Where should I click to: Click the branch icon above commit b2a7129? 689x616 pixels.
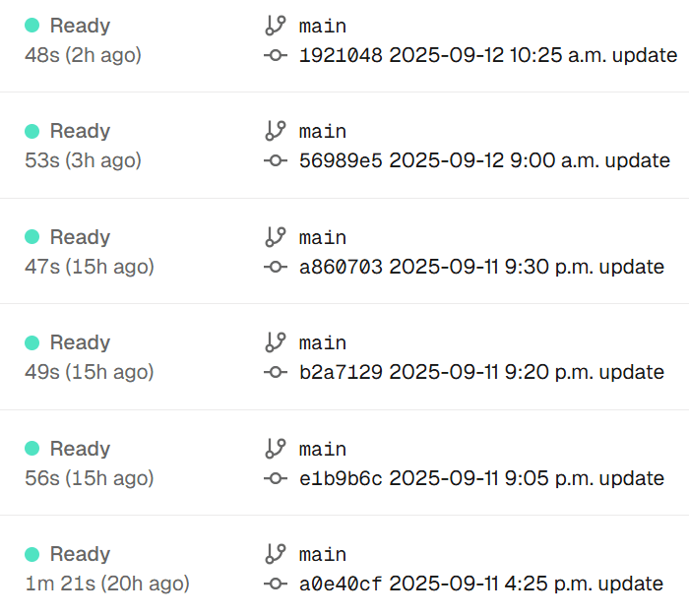275,342
